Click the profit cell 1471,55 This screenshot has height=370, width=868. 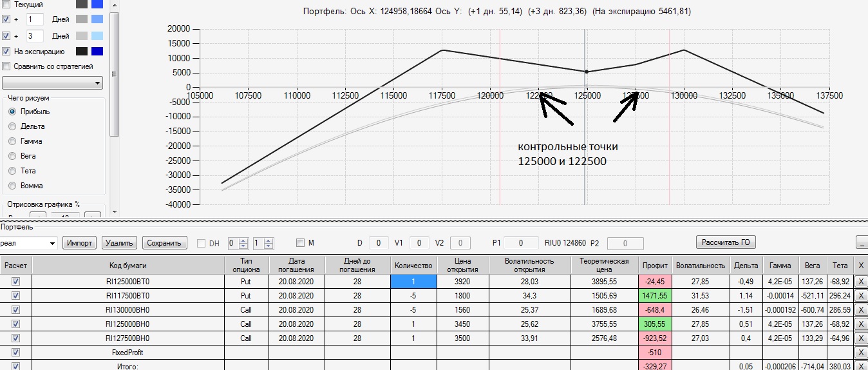coord(654,296)
